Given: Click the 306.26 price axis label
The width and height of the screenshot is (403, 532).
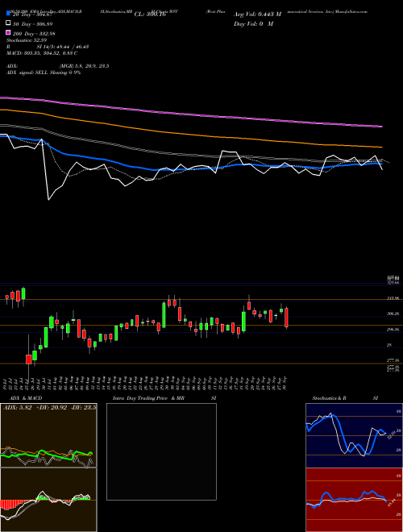Looking at the screenshot, I should pyautogui.click(x=393, y=314).
